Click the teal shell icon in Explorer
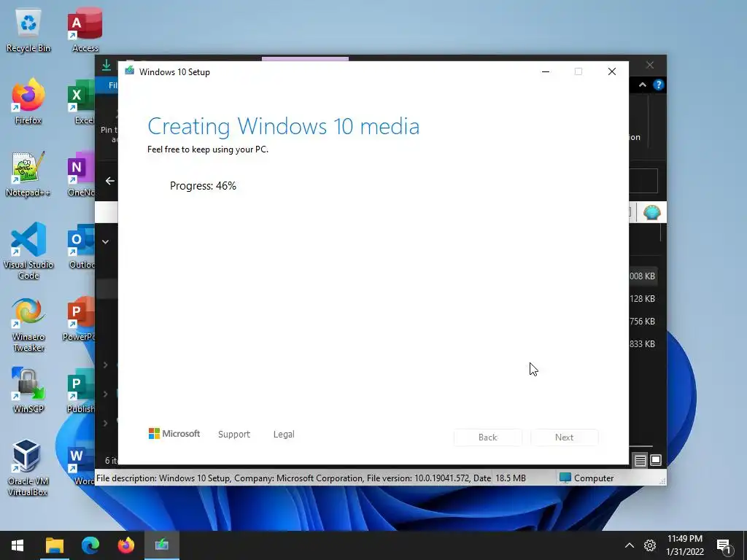 651,212
